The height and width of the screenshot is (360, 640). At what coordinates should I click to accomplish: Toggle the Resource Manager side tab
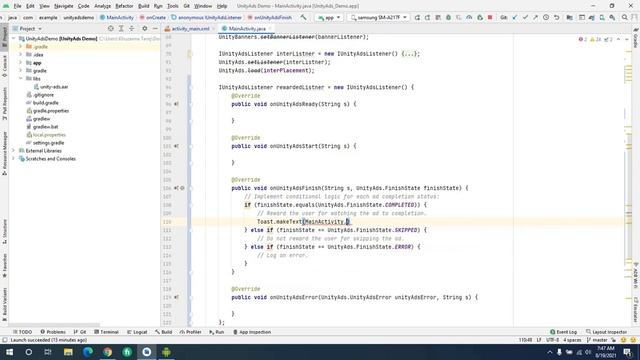pos(4,153)
